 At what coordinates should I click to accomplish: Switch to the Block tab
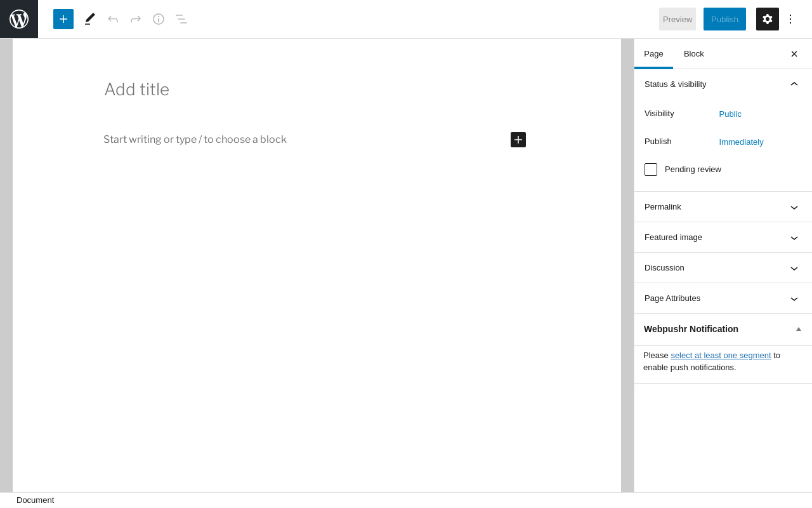point(694,54)
